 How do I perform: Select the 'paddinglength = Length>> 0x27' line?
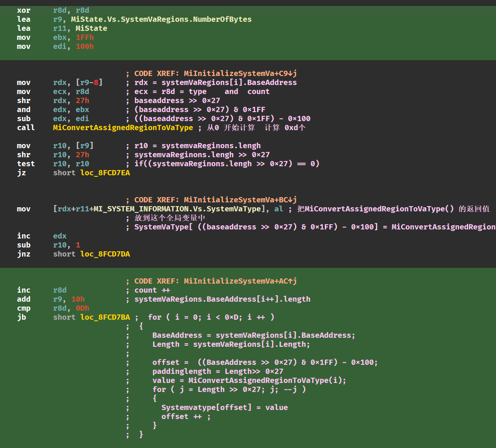pyautogui.click(x=218, y=371)
